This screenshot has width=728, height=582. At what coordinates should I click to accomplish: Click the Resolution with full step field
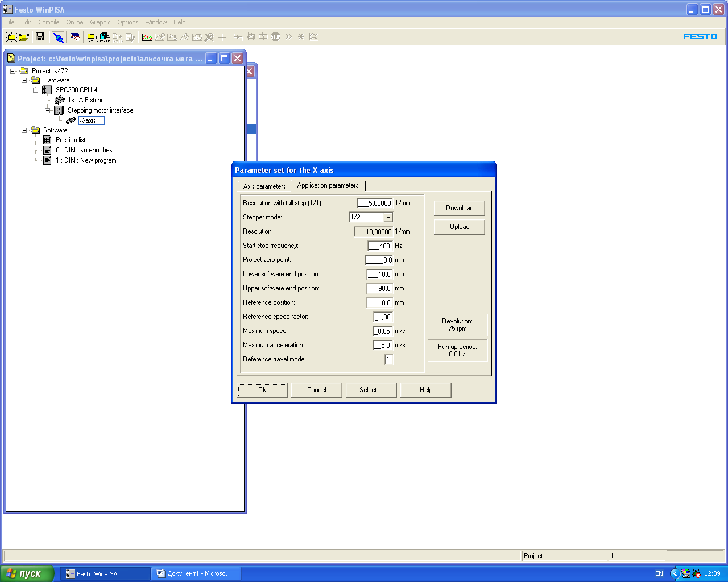pyautogui.click(x=375, y=203)
